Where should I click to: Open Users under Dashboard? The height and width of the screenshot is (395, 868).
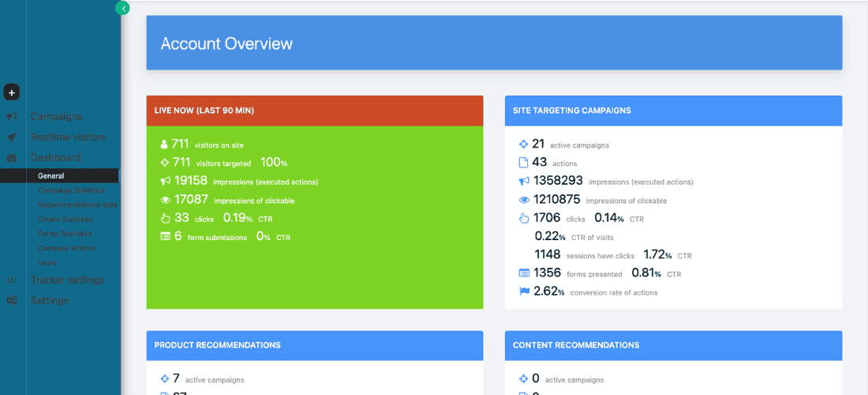47,262
